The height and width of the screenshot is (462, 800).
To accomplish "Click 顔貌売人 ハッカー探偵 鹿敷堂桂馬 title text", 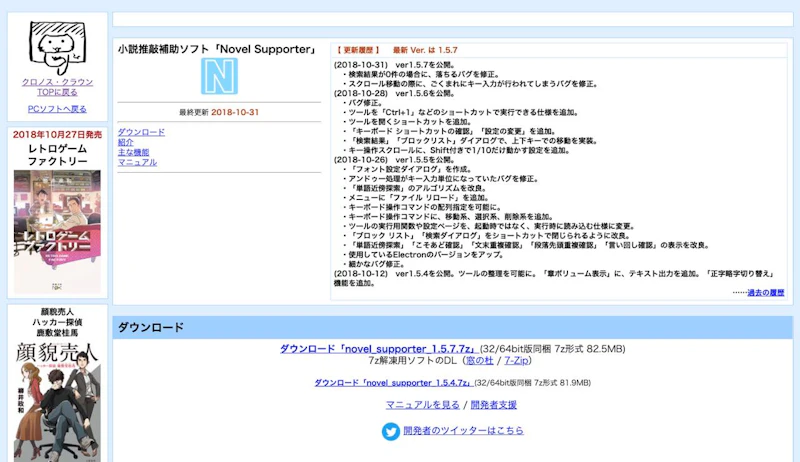I will click(x=57, y=322).
